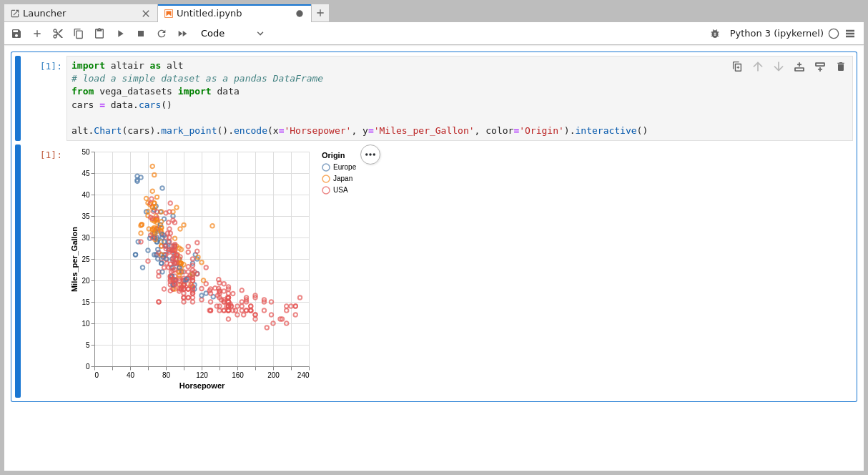The image size is (868, 475).
Task: Restart kernel and run all cells
Action: [182, 34]
